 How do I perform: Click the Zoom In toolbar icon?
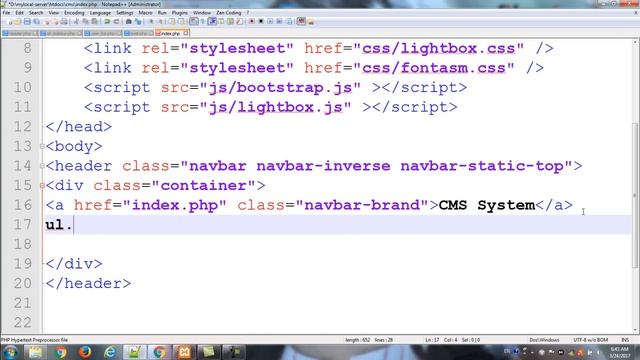click(x=151, y=21)
